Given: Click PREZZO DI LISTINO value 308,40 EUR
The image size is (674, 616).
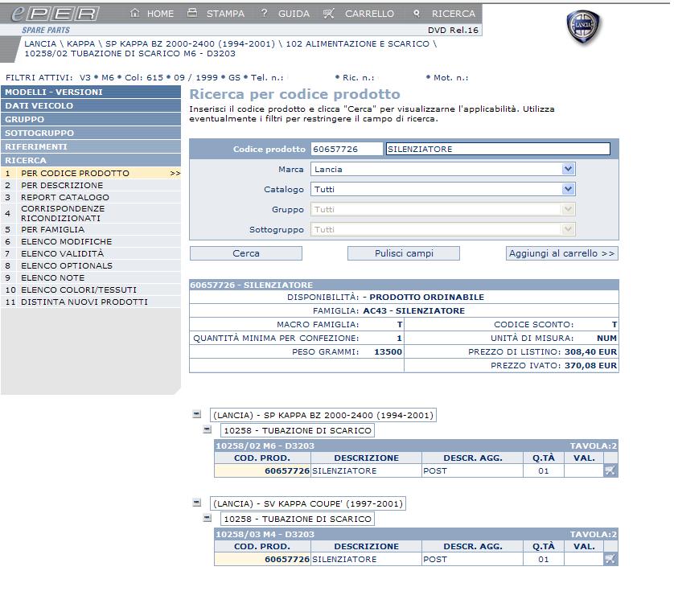Looking at the screenshot, I should tap(590, 351).
